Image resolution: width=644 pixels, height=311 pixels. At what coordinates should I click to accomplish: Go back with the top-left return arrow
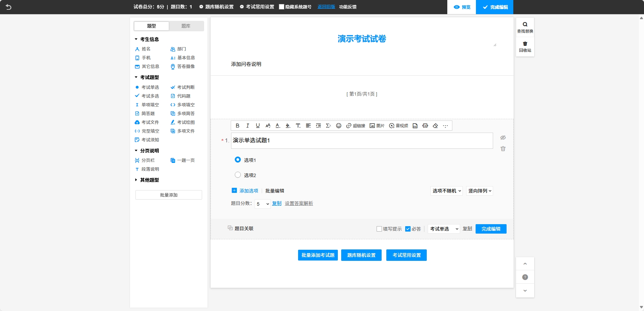[8, 7]
